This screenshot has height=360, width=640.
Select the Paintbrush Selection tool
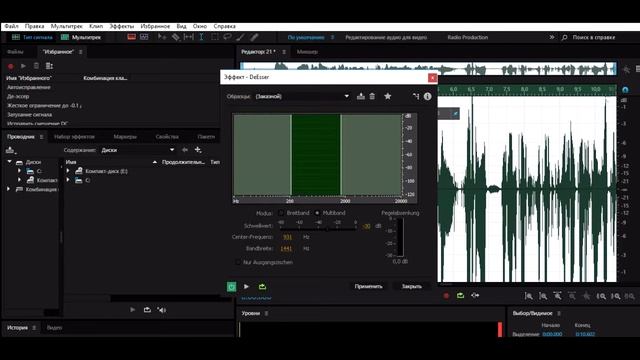(240, 37)
